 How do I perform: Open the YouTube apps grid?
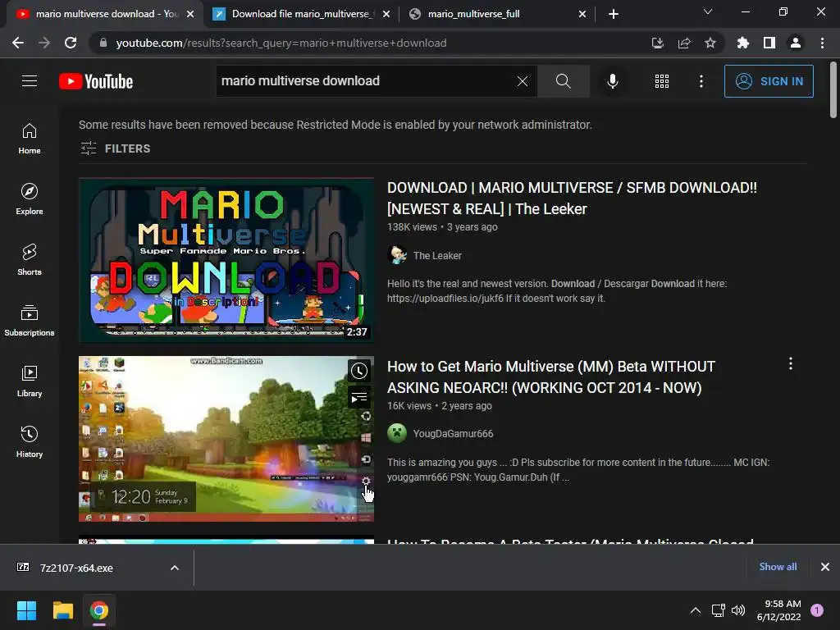662,81
